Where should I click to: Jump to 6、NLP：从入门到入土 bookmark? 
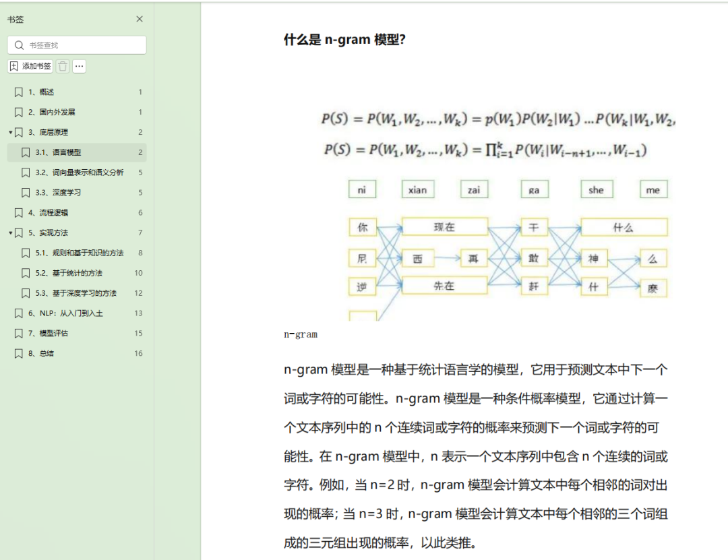click(x=77, y=313)
